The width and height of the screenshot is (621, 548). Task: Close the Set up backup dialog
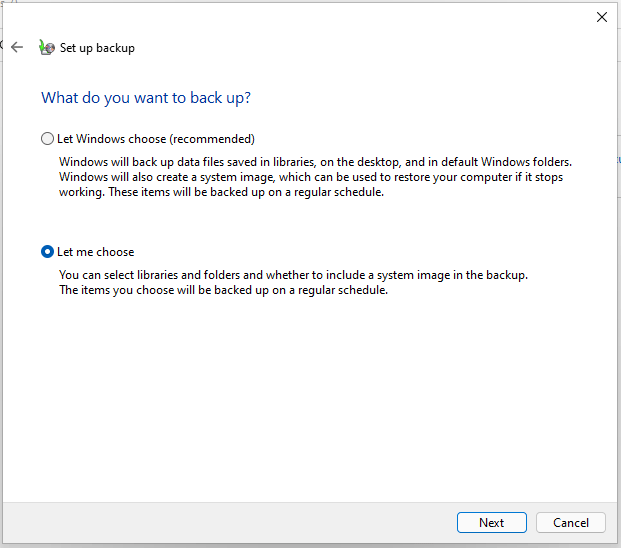click(x=601, y=17)
